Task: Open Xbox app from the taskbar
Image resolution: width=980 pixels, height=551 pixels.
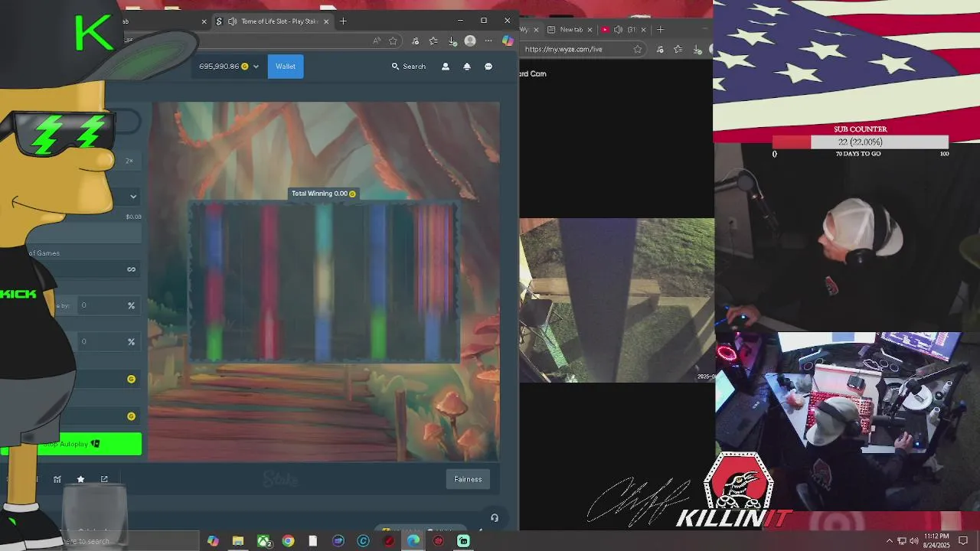Action: click(263, 541)
